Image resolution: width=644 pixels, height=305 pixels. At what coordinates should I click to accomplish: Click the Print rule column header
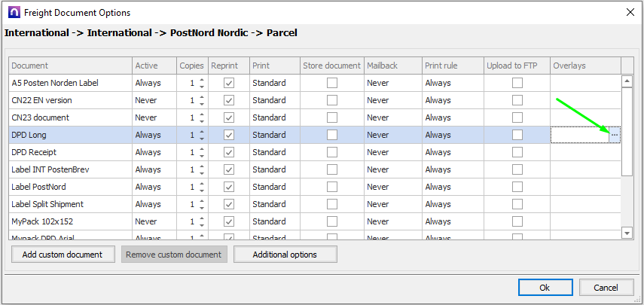(x=452, y=66)
